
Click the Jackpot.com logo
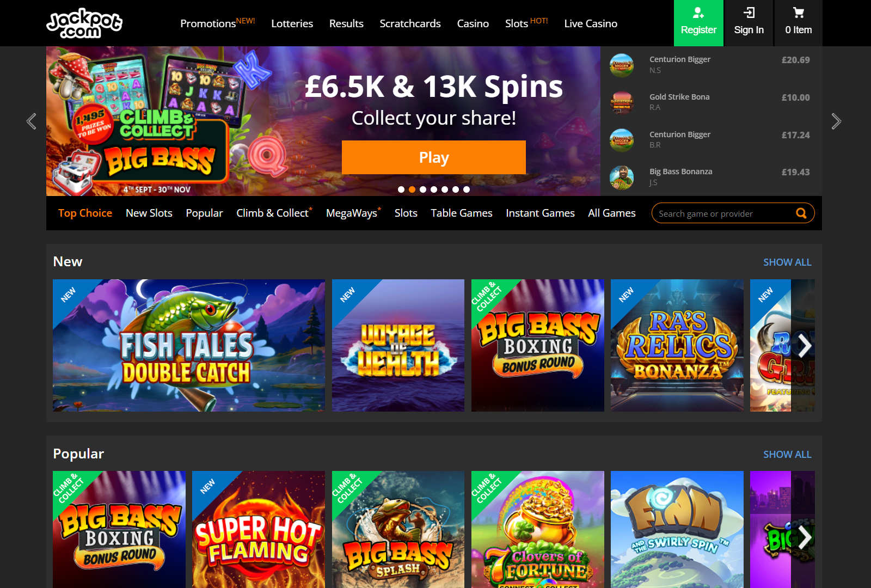pos(84,23)
